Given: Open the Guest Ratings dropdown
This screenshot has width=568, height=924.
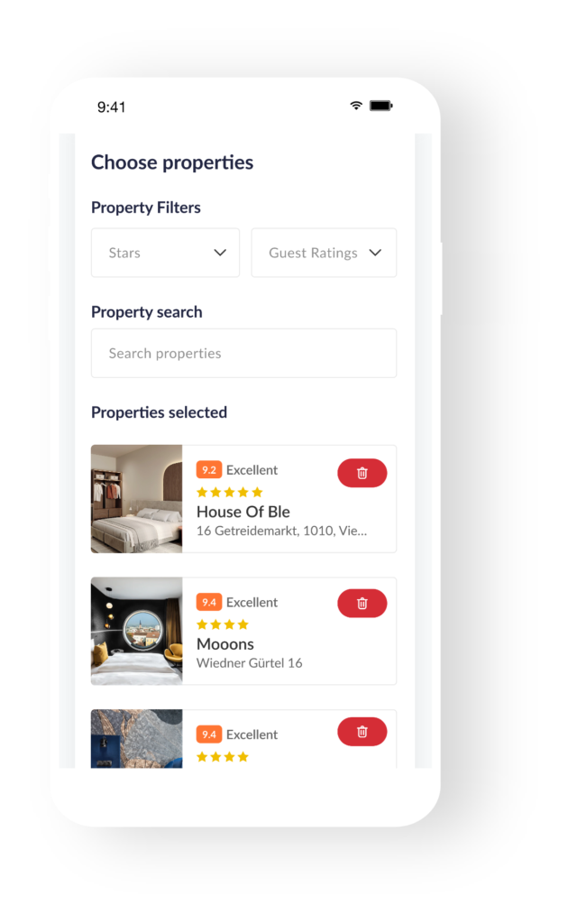Looking at the screenshot, I should point(324,253).
